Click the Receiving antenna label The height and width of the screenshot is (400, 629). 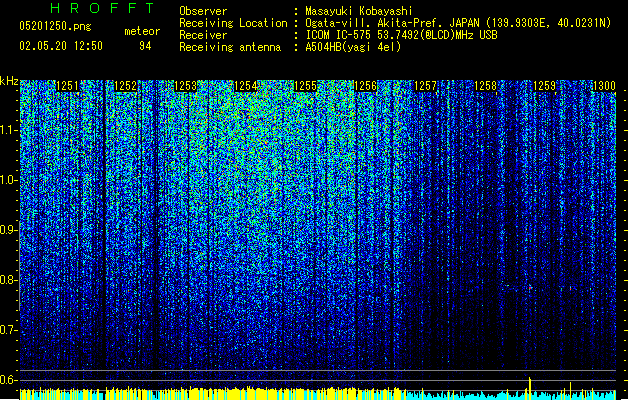pos(230,47)
